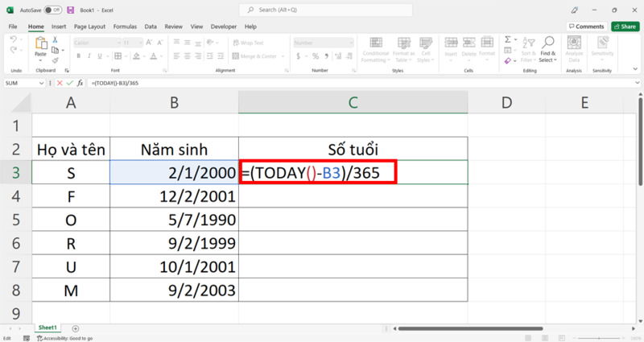Image resolution: width=644 pixels, height=342 pixels.
Task: Click the Center align icon
Action: tap(188, 56)
